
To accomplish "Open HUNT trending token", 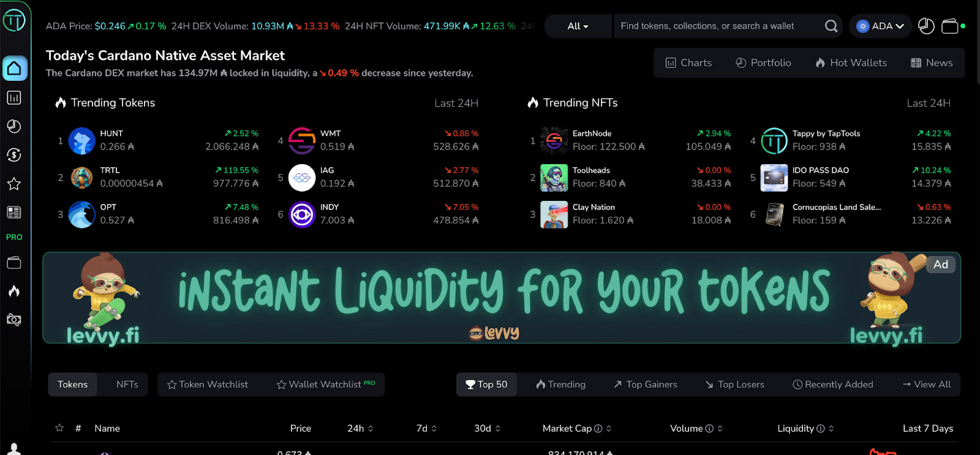I will pyautogui.click(x=157, y=140).
